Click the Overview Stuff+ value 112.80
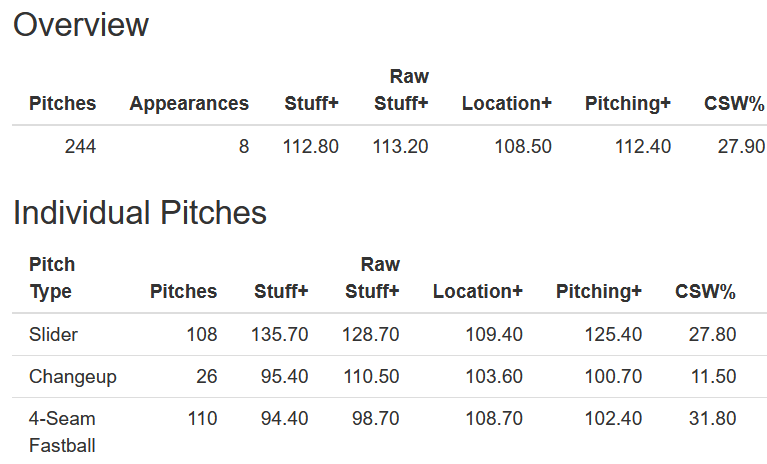767x464 pixels. tap(311, 147)
